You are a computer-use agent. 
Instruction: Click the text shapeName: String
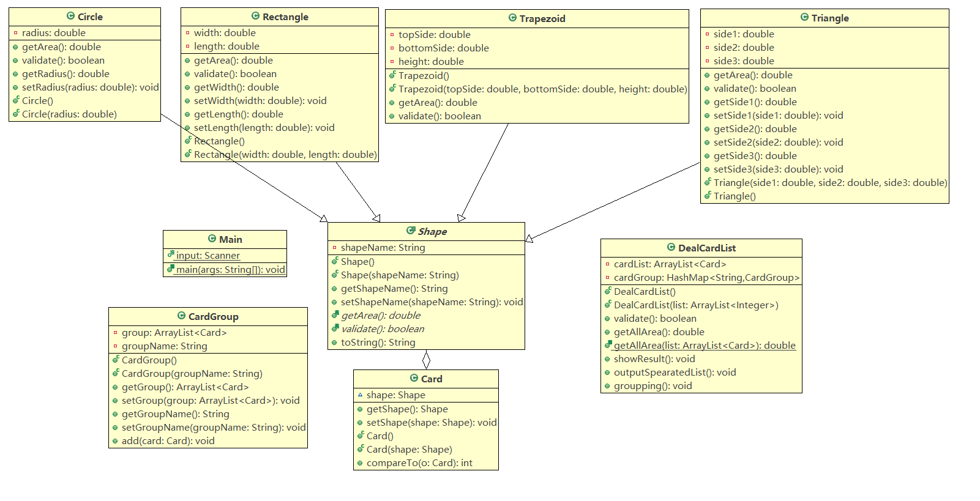[x=383, y=247]
